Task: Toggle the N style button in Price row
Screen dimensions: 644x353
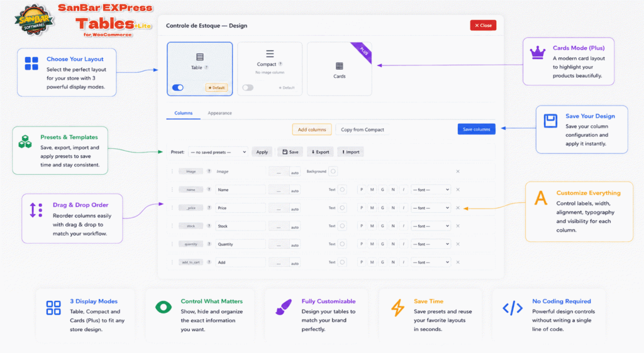Action: pyautogui.click(x=393, y=208)
